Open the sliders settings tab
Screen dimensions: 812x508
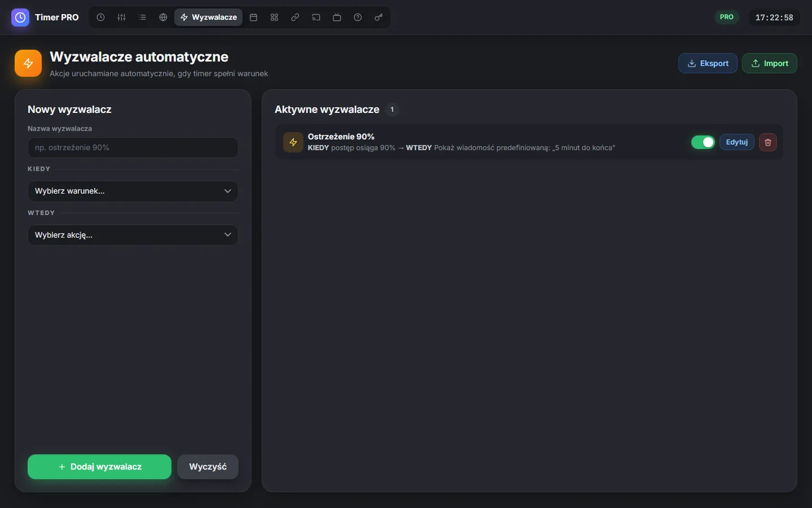tap(121, 17)
